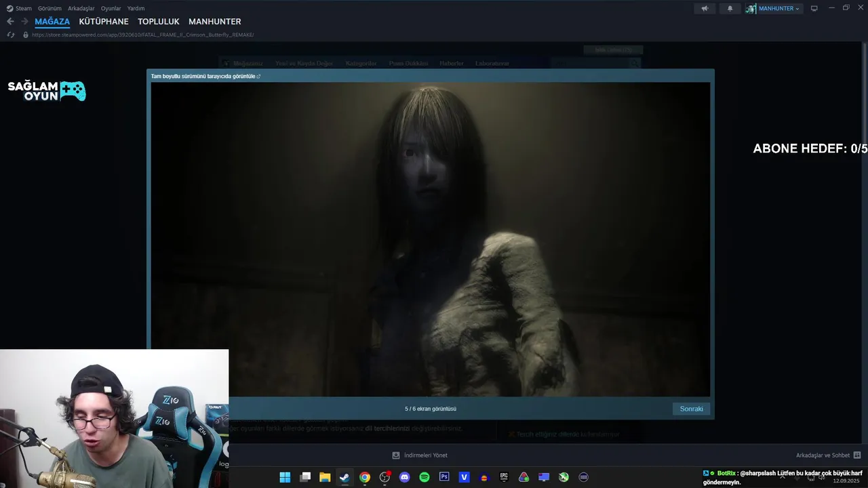
Task: Click the store search magnifier icon
Action: (634, 63)
